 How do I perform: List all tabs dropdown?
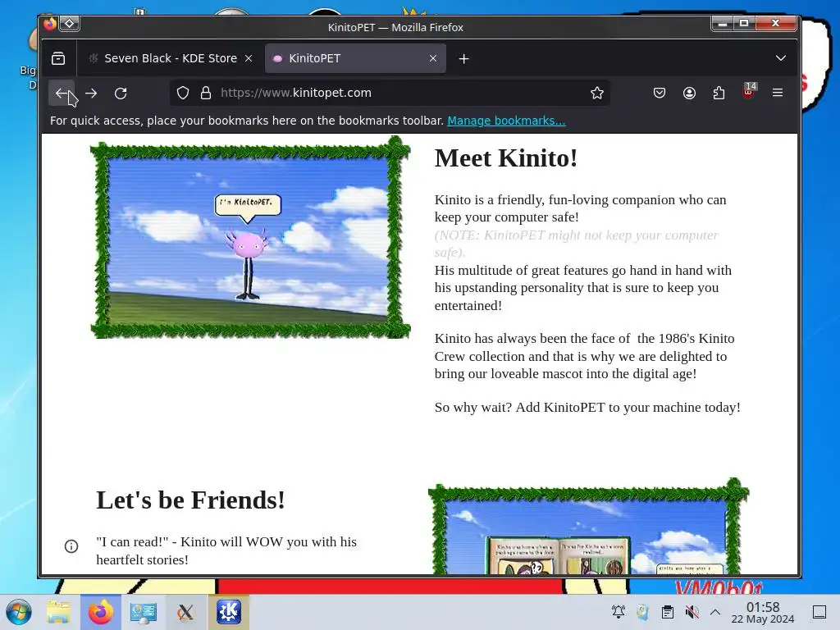click(781, 58)
